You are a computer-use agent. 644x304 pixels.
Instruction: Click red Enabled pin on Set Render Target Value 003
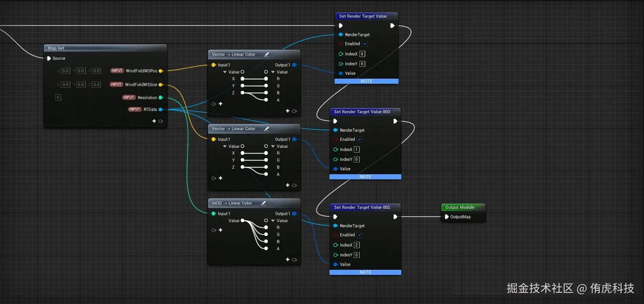click(336, 140)
